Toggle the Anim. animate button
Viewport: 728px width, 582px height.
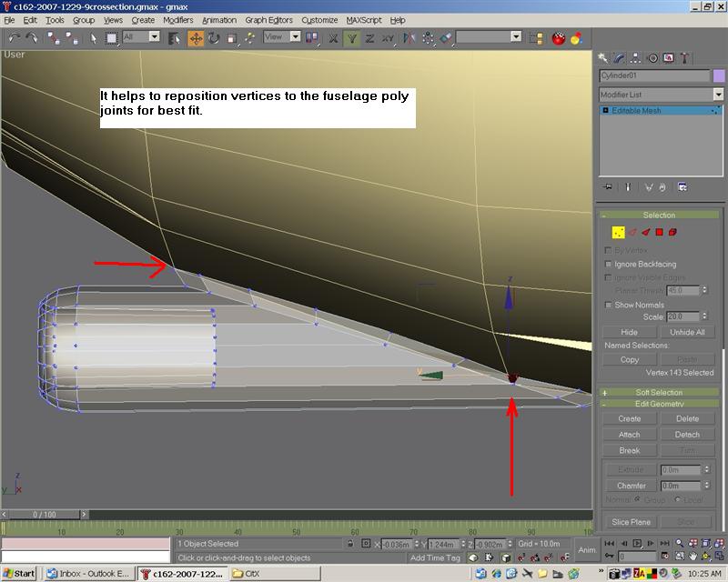pyautogui.click(x=587, y=549)
